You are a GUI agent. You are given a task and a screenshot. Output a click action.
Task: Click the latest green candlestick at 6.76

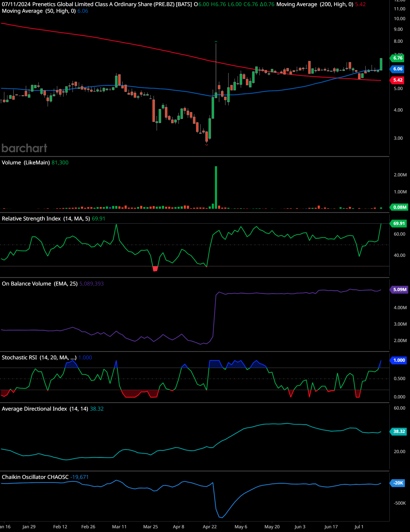[381, 64]
